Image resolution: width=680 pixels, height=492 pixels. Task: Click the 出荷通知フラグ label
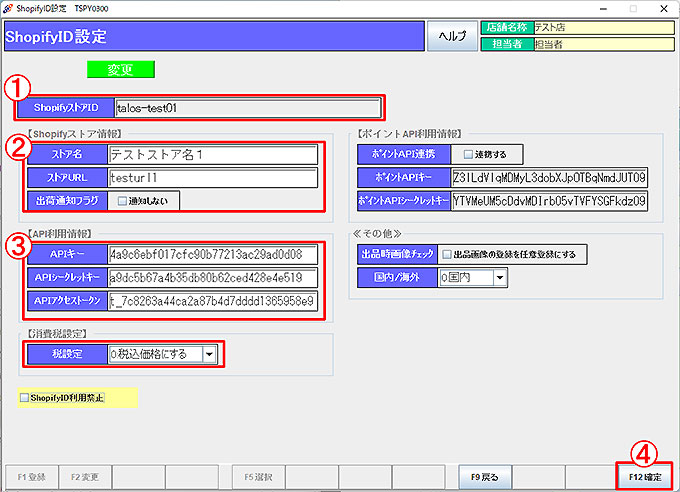pyautogui.click(x=67, y=201)
